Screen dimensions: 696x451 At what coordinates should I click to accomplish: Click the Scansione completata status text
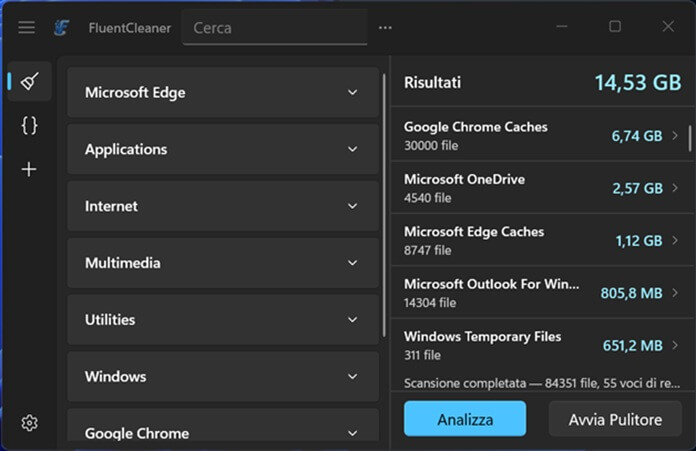542,383
